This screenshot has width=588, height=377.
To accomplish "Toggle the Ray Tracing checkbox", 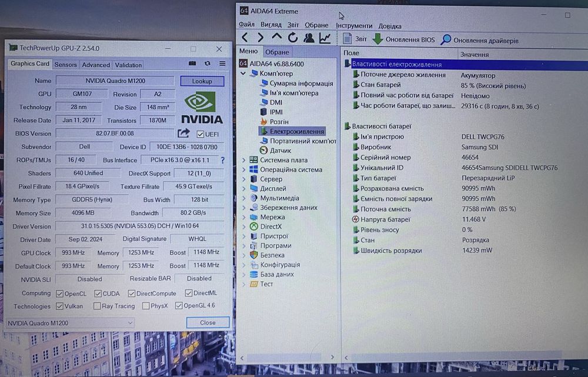I will (x=97, y=306).
